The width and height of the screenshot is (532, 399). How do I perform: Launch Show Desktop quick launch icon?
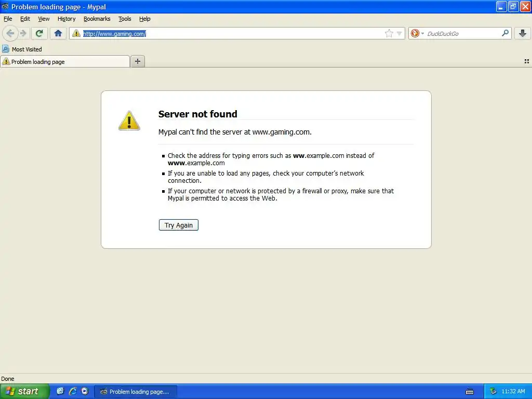coord(60,391)
